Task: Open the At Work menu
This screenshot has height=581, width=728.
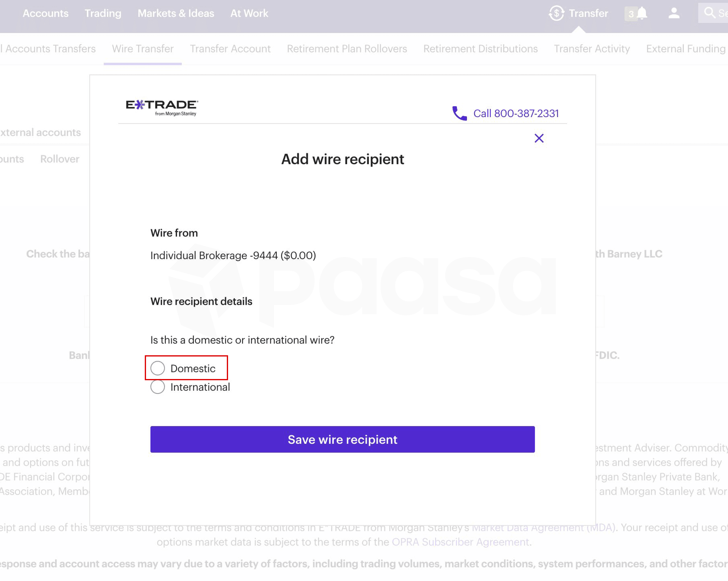Action: (249, 13)
